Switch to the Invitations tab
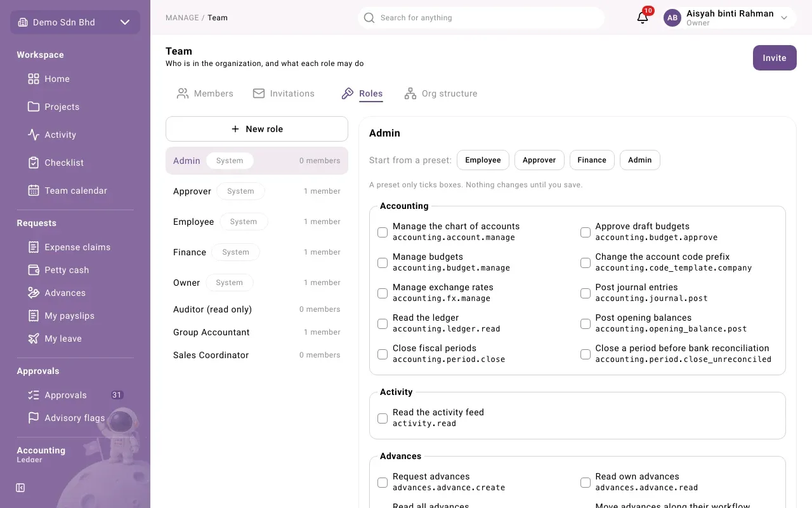This screenshot has height=508, width=812. [284, 93]
